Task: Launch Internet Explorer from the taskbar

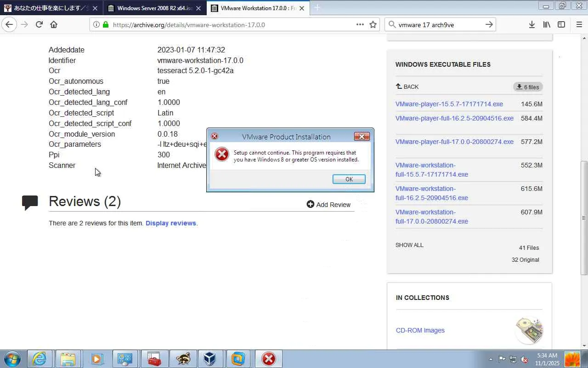Action: pyautogui.click(x=40, y=359)
